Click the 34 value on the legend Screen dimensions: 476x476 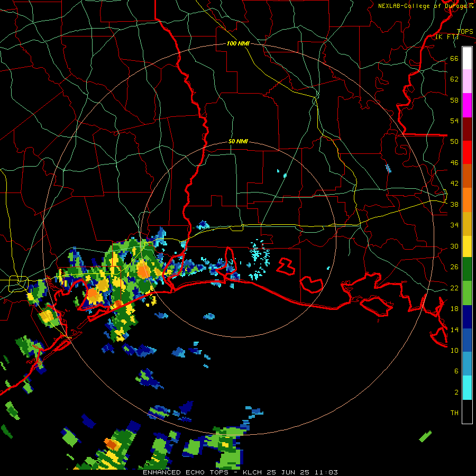pyautogui.click(x=454, y=225)
